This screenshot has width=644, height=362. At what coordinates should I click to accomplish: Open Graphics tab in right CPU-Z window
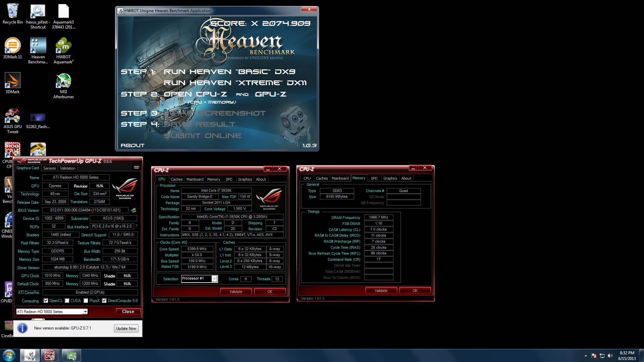coord(390,178)
